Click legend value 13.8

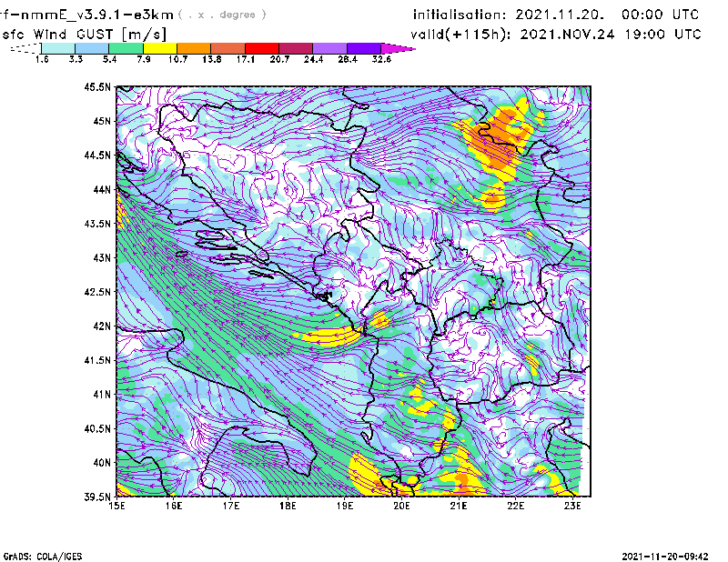point(212,59)
